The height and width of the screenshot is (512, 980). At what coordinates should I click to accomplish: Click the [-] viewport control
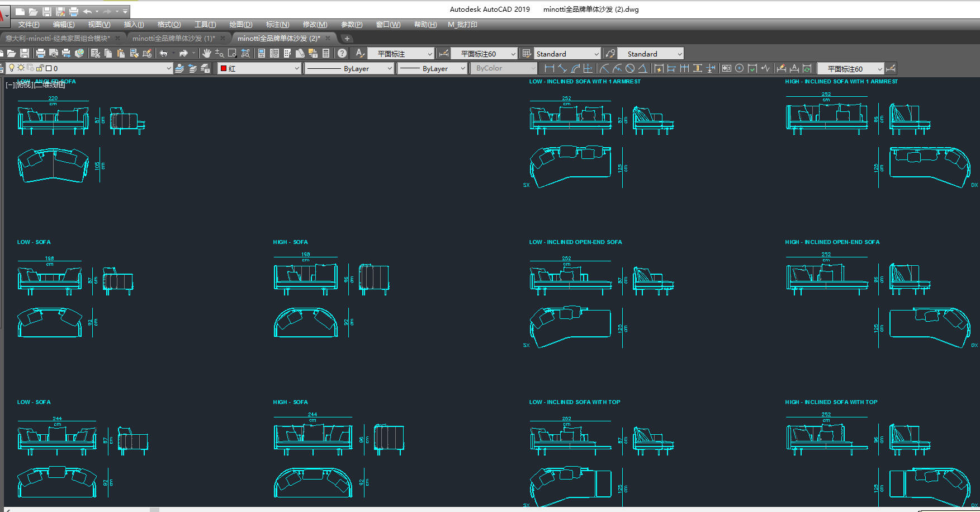click(x=10, y=85)
